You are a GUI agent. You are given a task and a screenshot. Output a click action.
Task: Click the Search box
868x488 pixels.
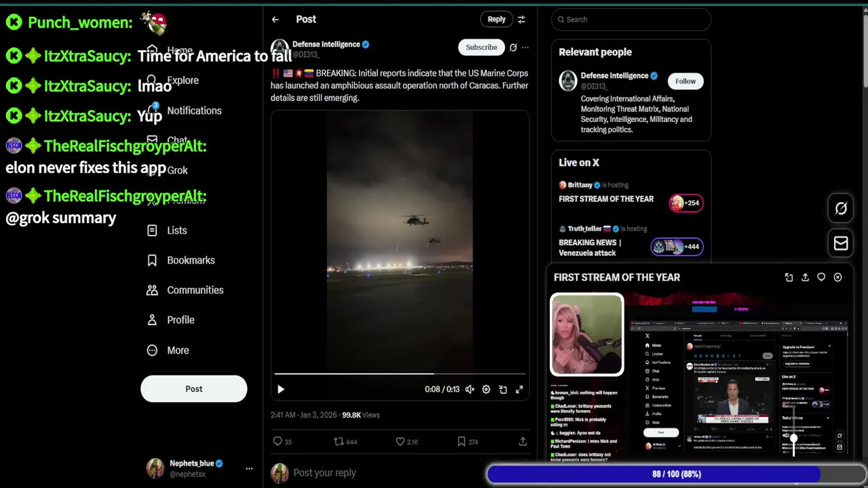point(631,20)
